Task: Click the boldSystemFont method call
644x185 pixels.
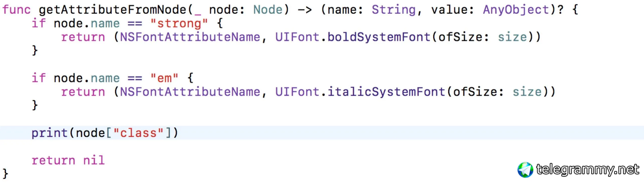Action: [379, 37]
